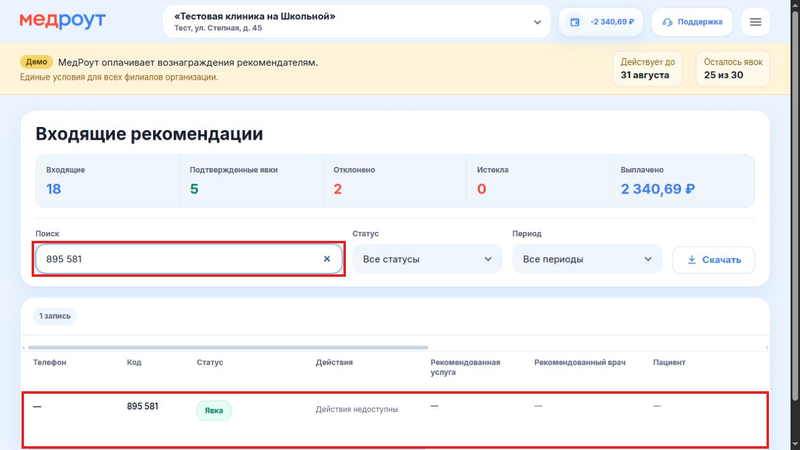Open the Все статусы dropdown
Image resolution: width=800 pixels, height=450 pixels.
point(427,259)
